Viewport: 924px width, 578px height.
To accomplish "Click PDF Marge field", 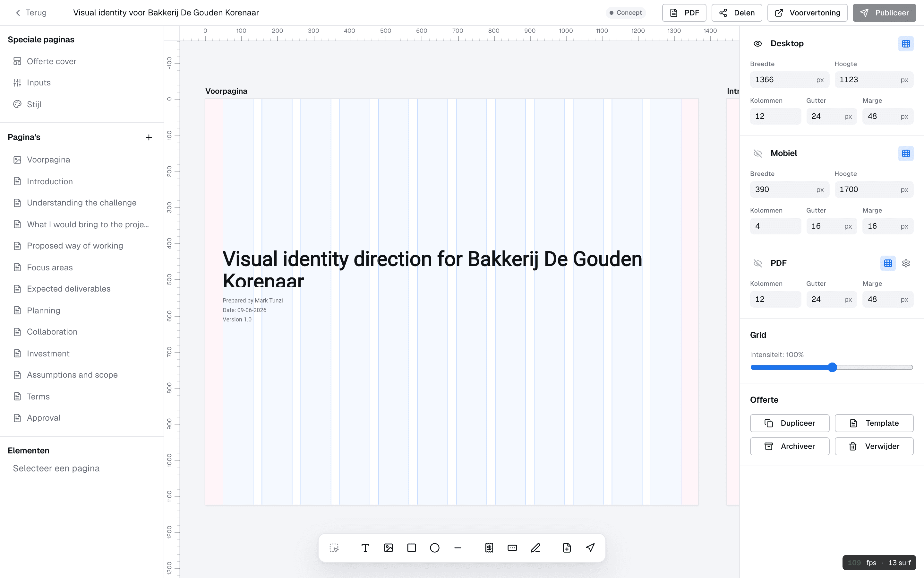I will [x=888, y=299].
